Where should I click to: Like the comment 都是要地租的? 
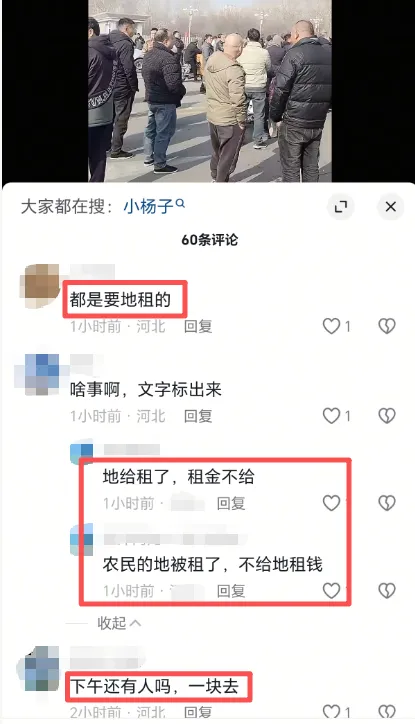pyautogui.click(x=331, y=326)
